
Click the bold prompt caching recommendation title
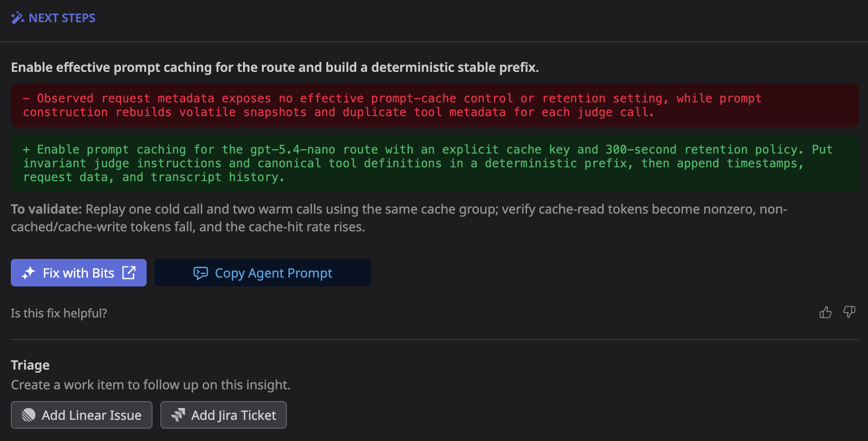[275, 67]
